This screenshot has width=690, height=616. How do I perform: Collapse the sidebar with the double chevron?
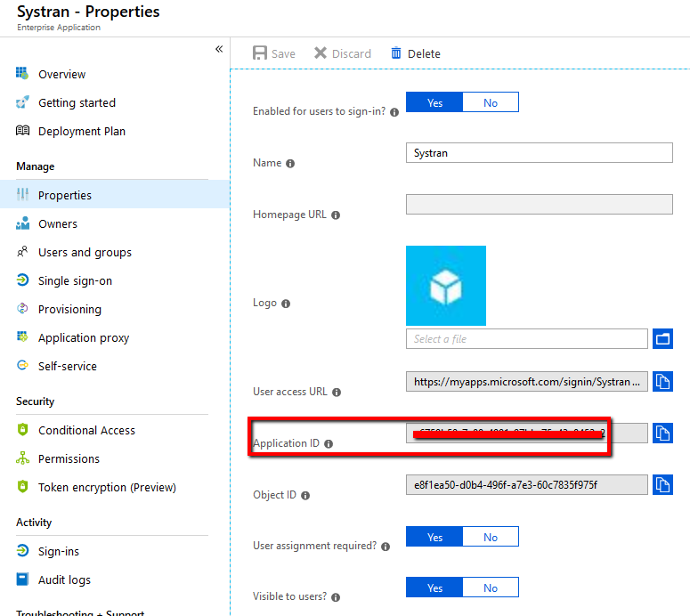click(x=219, y=49)
